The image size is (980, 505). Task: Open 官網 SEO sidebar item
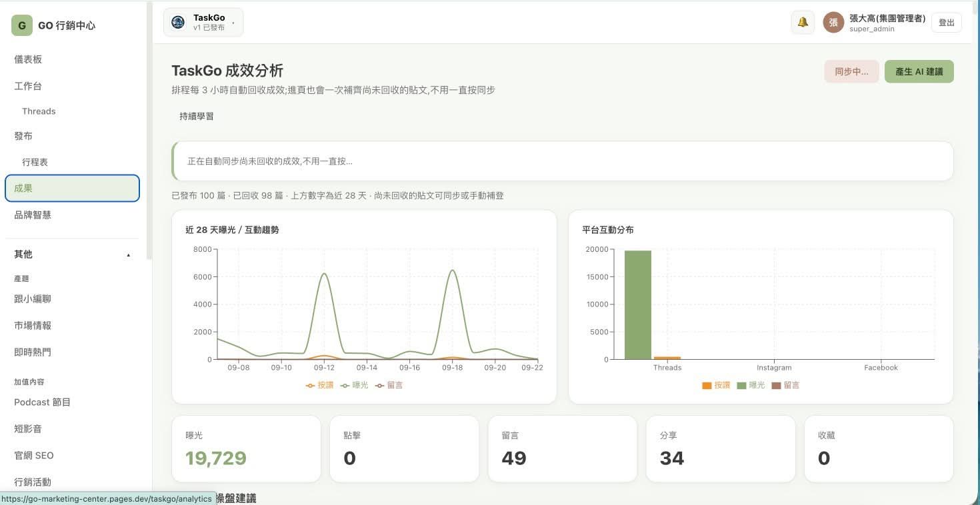[72, 455]
